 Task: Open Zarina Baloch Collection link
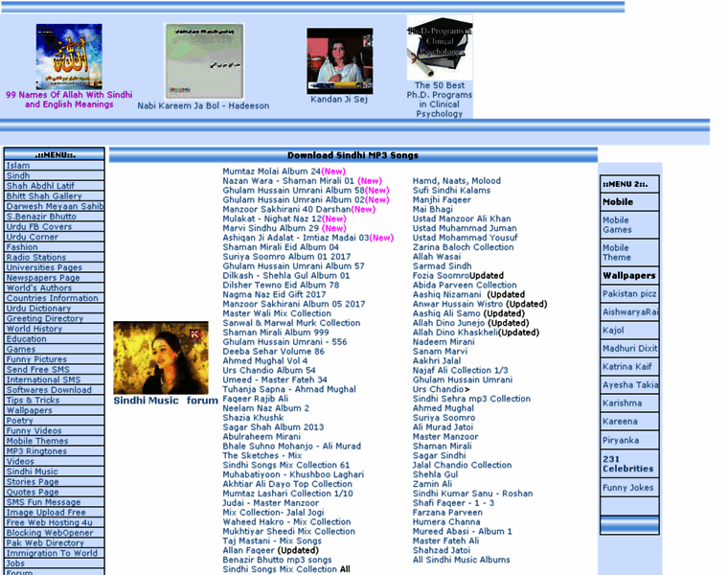click(x=464, y=247)
